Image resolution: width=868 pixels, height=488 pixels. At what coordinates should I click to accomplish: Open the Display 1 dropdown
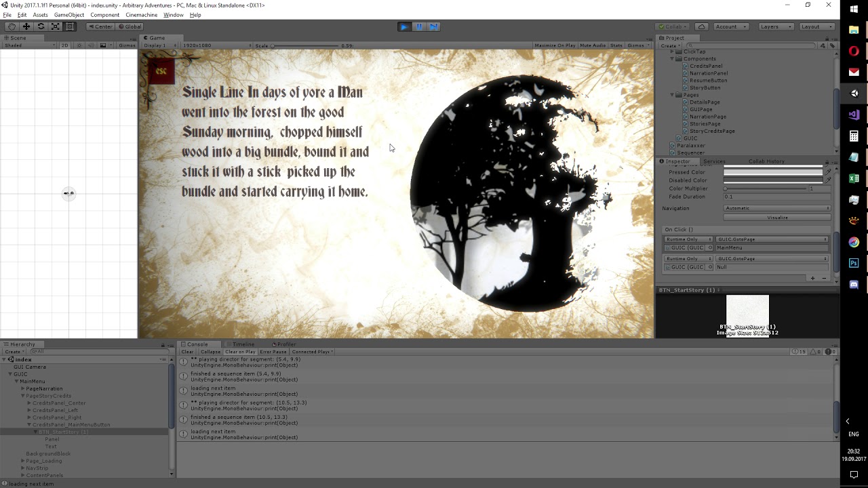(x=159, y=45)
